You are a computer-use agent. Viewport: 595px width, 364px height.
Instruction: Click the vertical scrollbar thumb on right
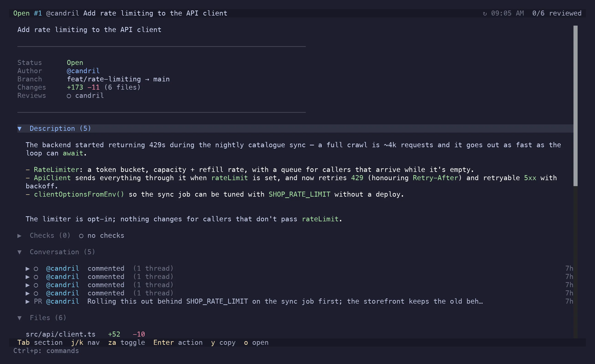[x=576, y=106]
